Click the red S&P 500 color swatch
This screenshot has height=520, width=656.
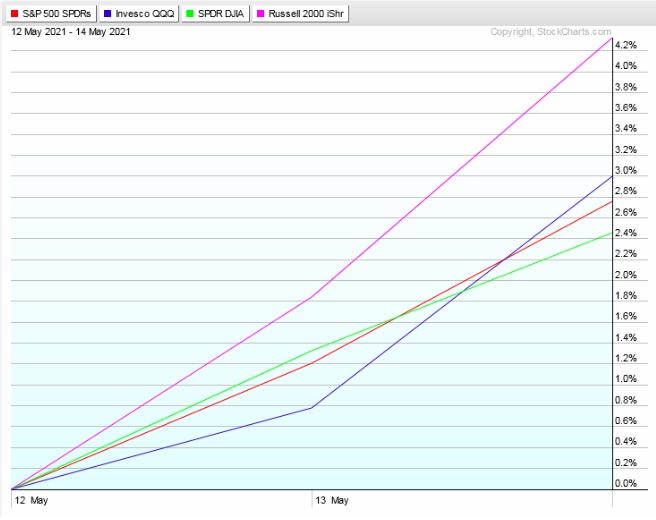click(15, 14)
